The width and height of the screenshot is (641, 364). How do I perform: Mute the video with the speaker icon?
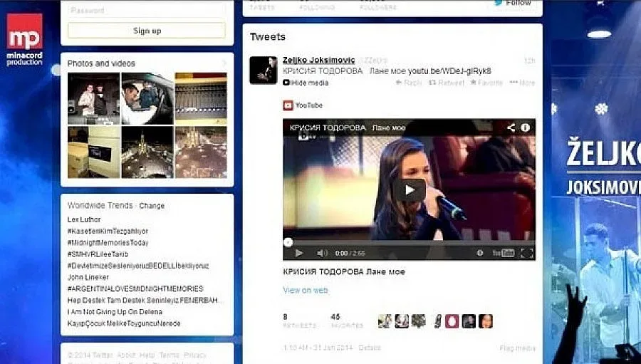(x=321, y=253)
